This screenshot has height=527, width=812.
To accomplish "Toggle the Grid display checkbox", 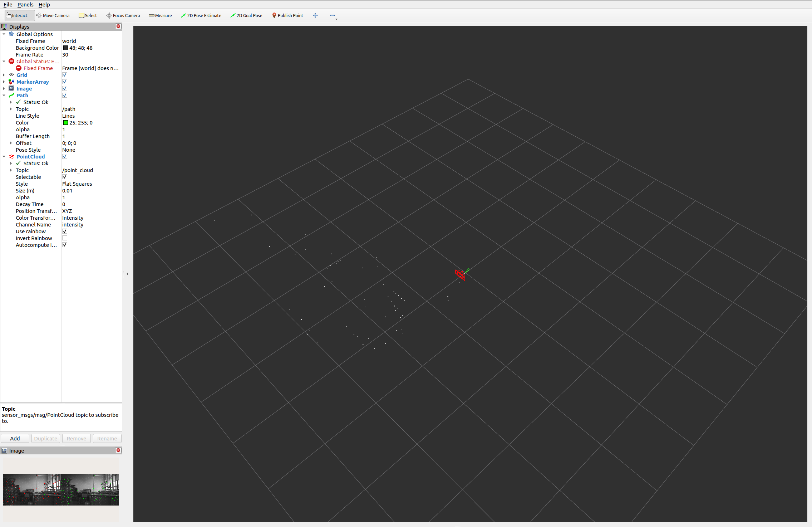I will click(65, 75).
